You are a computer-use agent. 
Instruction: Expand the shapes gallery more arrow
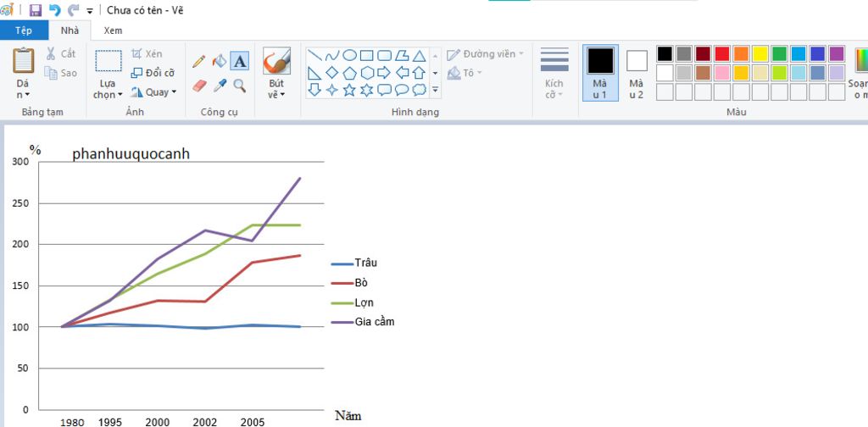pos(435,89)
